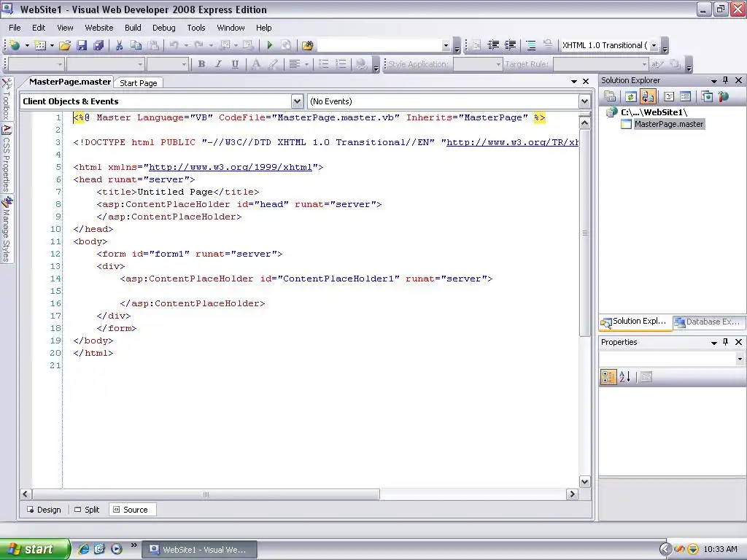Viewport: 747px width, 560px height.
Task: Click the horizontal scrollbar right arrow
Action: pyautogui.click(x=572, y=494)
